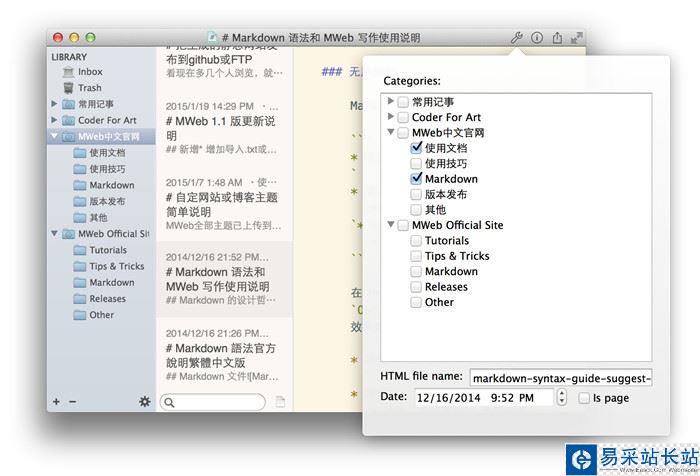Click the info icon in title bar
Screen dimensions: 700x476
click(x=537, y=38)
